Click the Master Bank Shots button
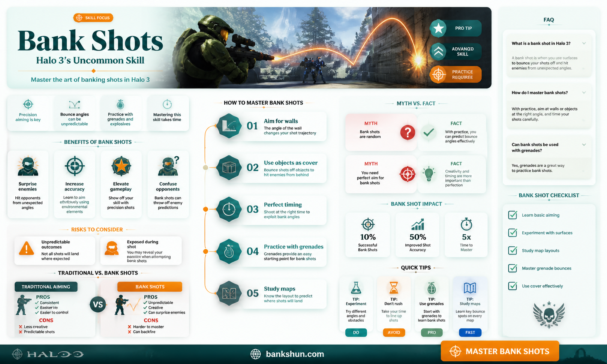 click(500, 351)
